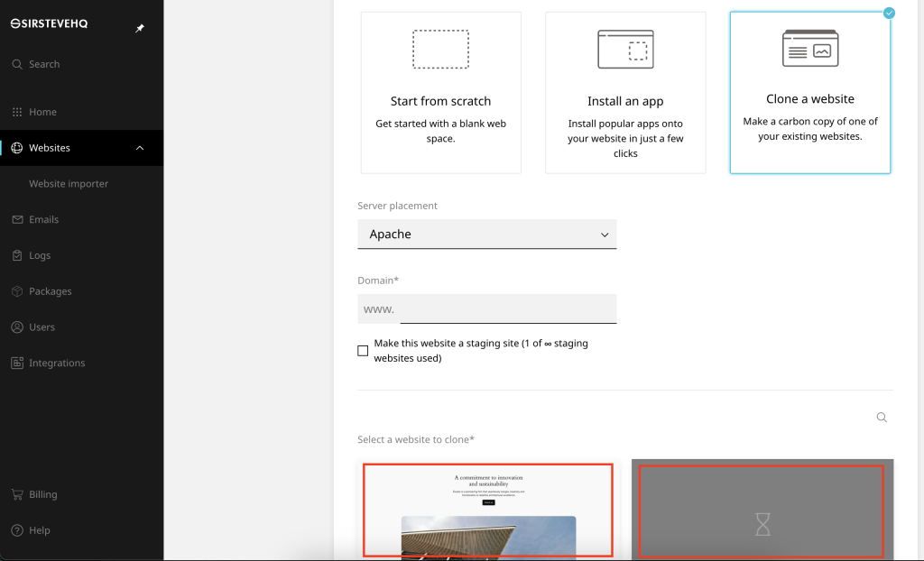Click the Help question mark icon
Viewport: 924px width, 561px height.
tap(17, 531)
